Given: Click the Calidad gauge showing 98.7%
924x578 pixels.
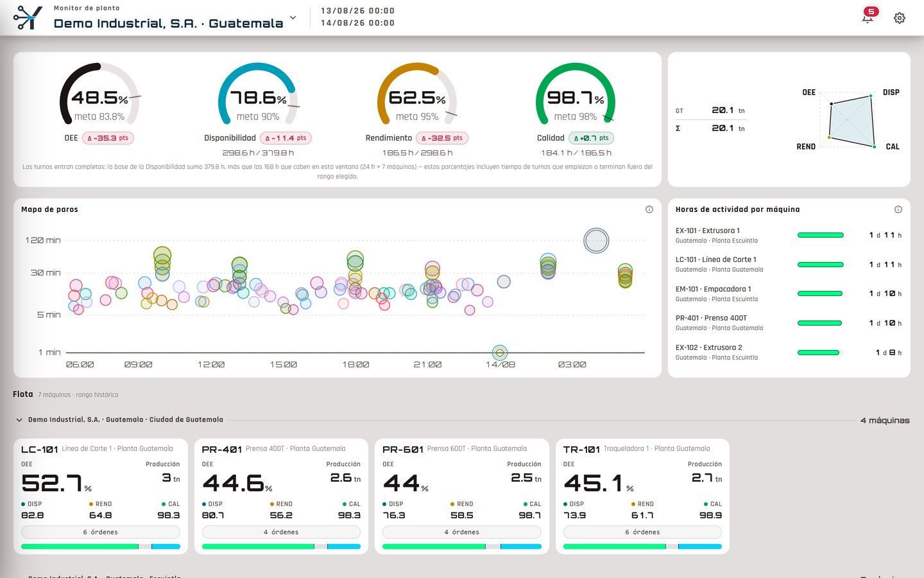Looking at the screenshot, I should (x=576, y=94).
